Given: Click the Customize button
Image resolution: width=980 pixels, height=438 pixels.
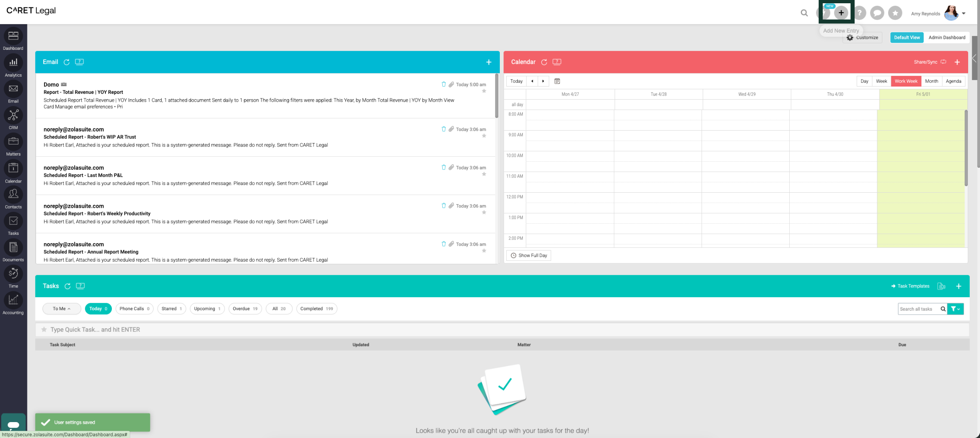Looking at the screenshot, I should pyautogui.click(x=862, y=38).
